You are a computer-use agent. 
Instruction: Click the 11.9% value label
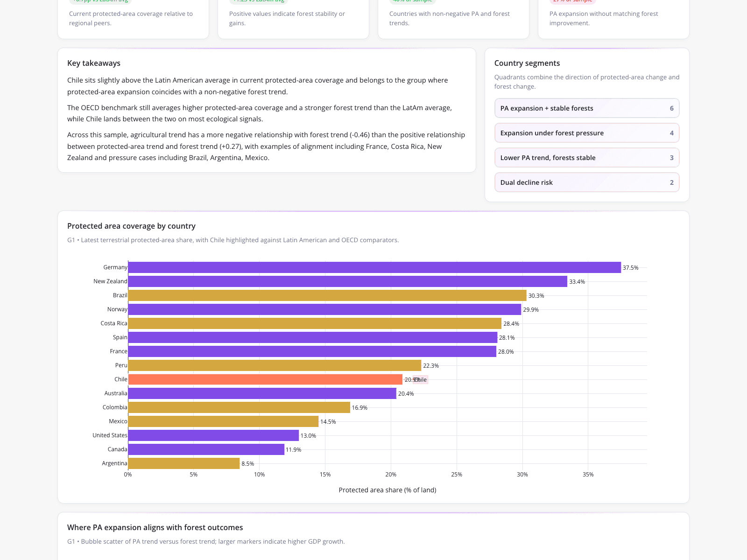(x=294, y=450)
